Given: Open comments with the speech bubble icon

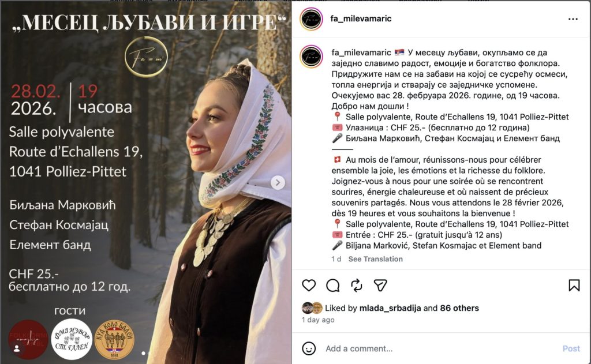Looking at the screenshot, I should pos(333,285).
